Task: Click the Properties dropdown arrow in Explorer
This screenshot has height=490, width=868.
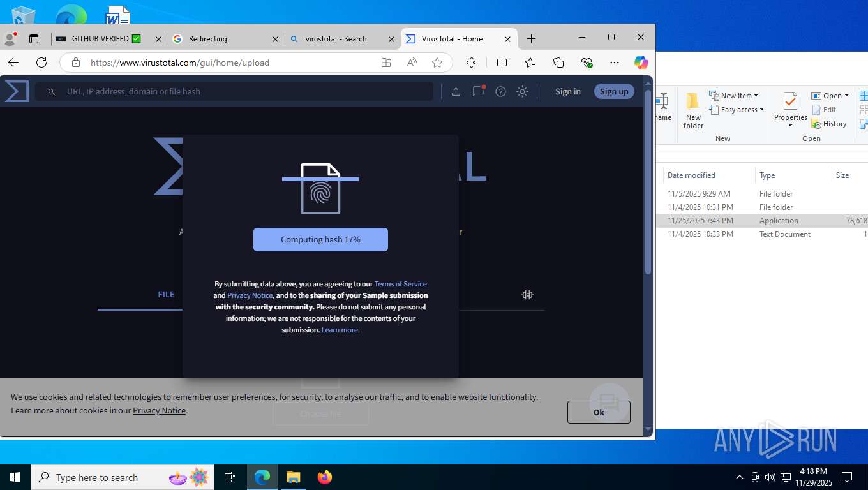Action: 790,125
